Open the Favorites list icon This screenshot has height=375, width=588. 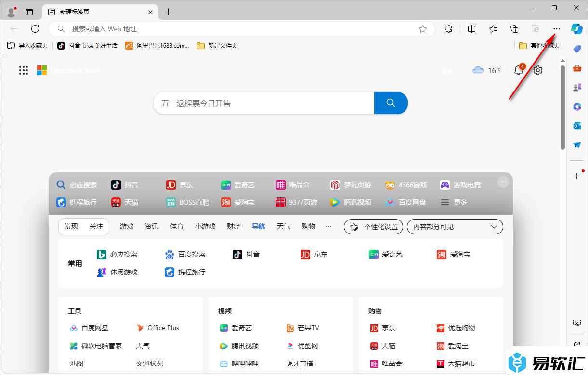point(493,29)
